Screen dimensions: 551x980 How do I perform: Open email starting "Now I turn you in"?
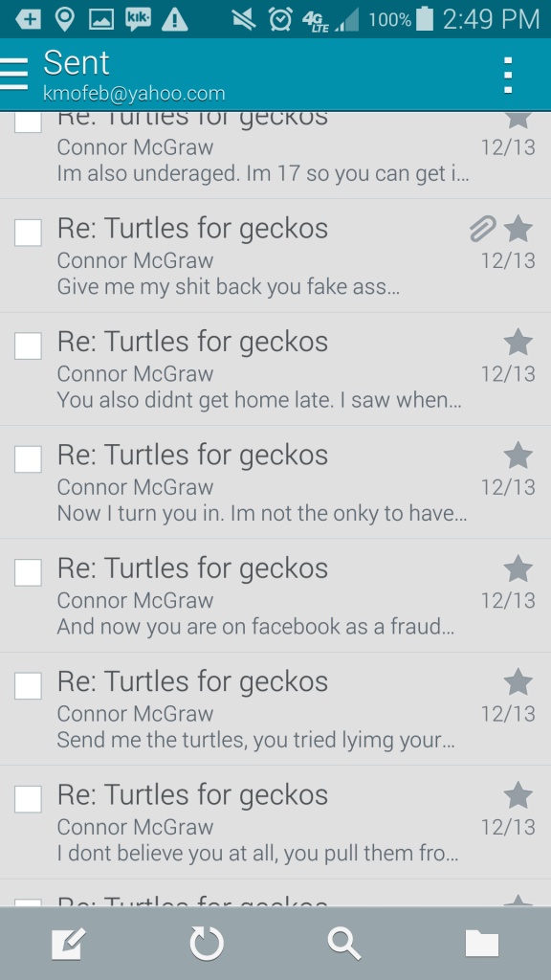click(x=275, y=482)
